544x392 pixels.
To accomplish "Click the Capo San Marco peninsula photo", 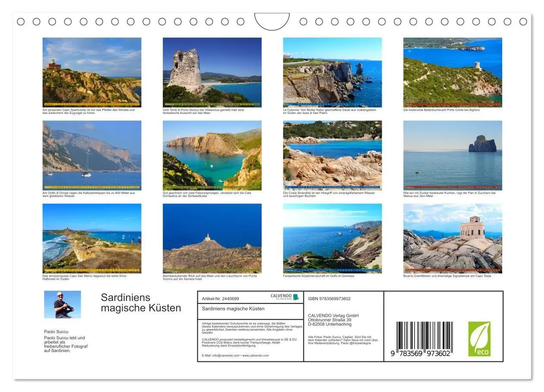I will point(92,238).
